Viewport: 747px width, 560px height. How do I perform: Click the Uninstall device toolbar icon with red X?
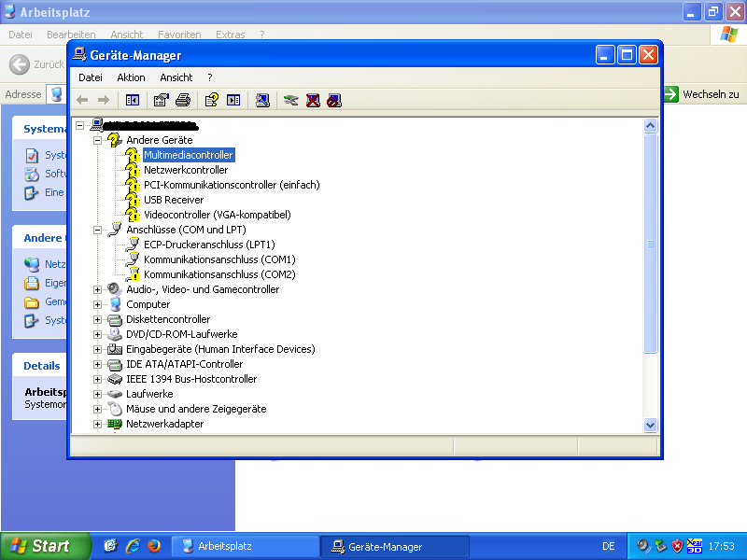(313, 100)
